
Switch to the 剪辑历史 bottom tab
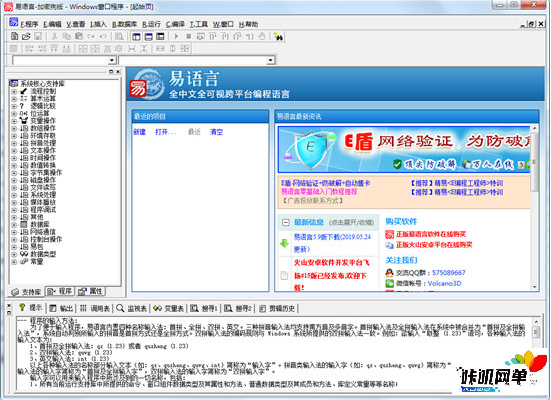[x=277, y=308]
